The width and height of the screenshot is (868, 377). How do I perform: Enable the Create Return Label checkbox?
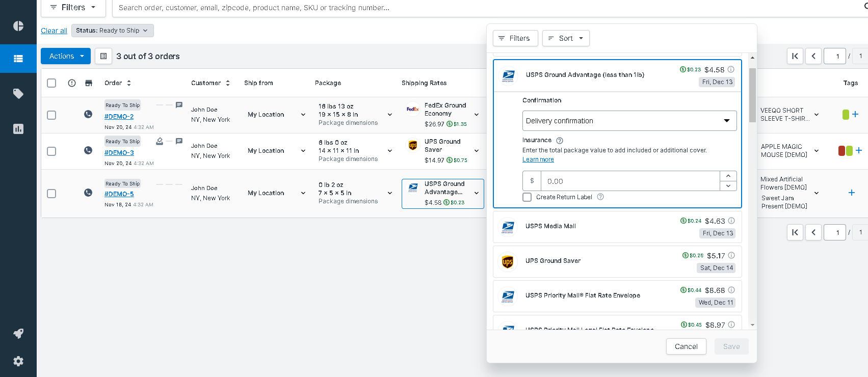[527, 197]
